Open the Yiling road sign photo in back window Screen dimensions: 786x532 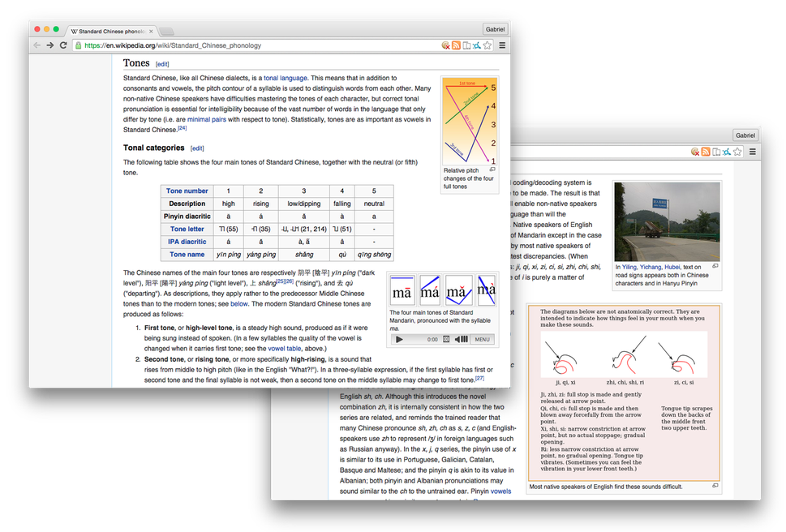[667, 221]
